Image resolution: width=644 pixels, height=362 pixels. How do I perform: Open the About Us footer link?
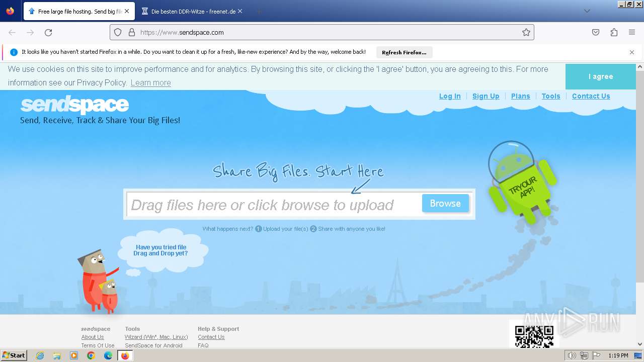[93, 337]
